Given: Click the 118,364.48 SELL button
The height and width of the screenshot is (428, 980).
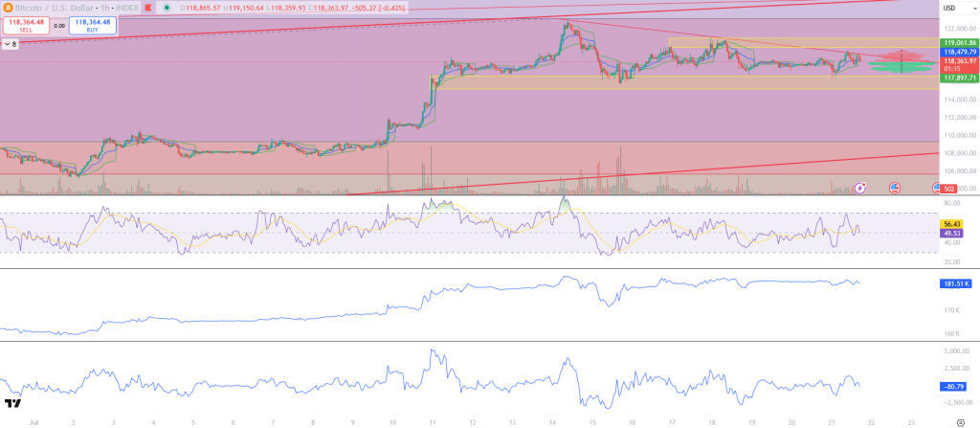Looking at the screenshot, I should (x=25, y=26).
